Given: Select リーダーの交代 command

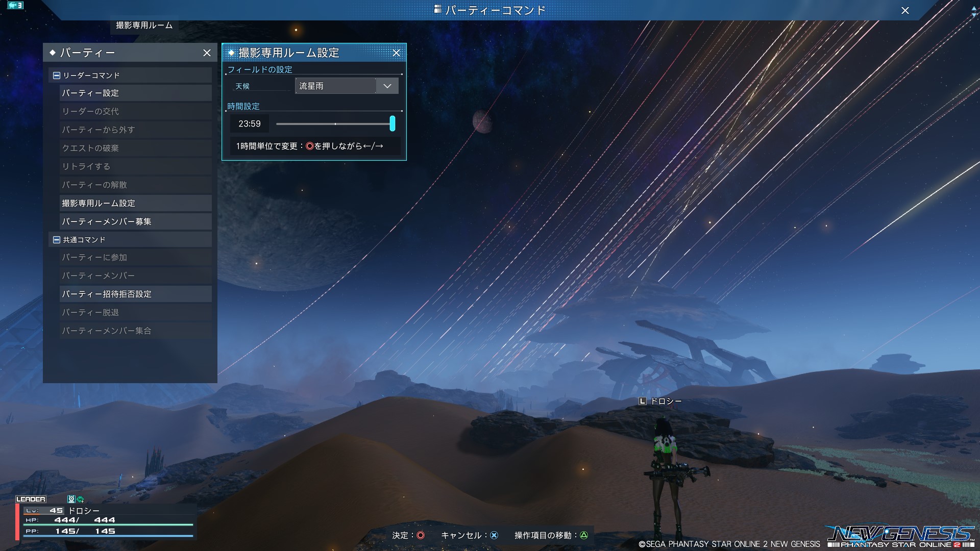Looking at the screenshot, I should [x=135, y=111].
